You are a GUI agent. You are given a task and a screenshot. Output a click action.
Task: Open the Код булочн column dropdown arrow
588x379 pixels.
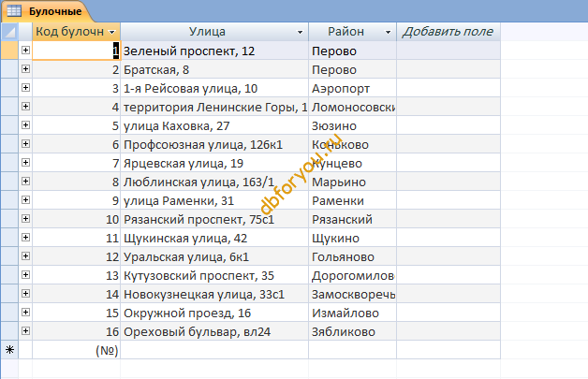111,32
